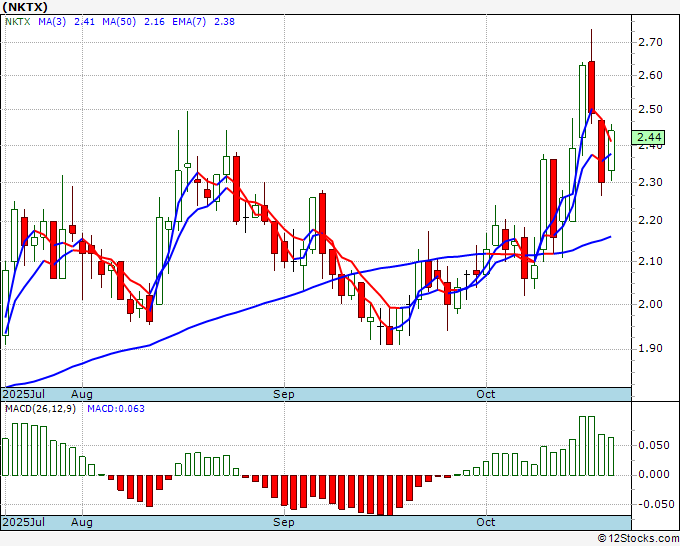Click the 12Stocks.com watermark link

pyautogui.click(x=638, y=539)
